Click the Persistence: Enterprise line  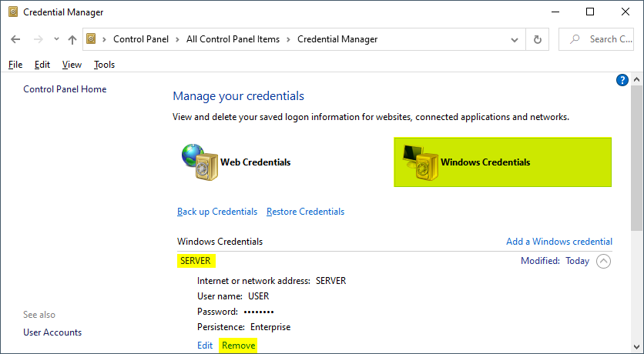[x=244, y=327]
